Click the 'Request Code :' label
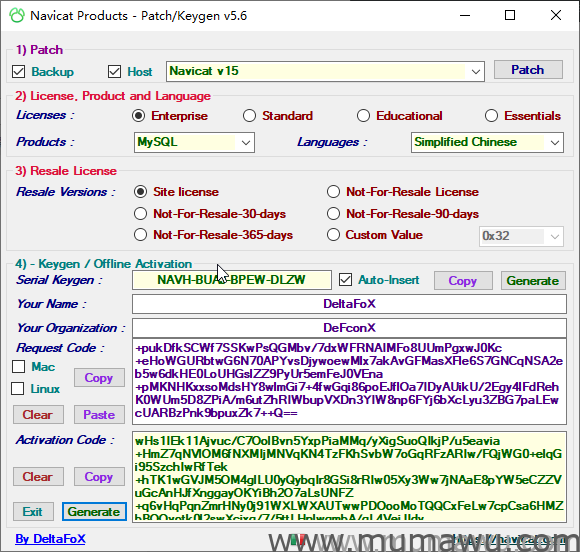 click(x=60, y=348)
